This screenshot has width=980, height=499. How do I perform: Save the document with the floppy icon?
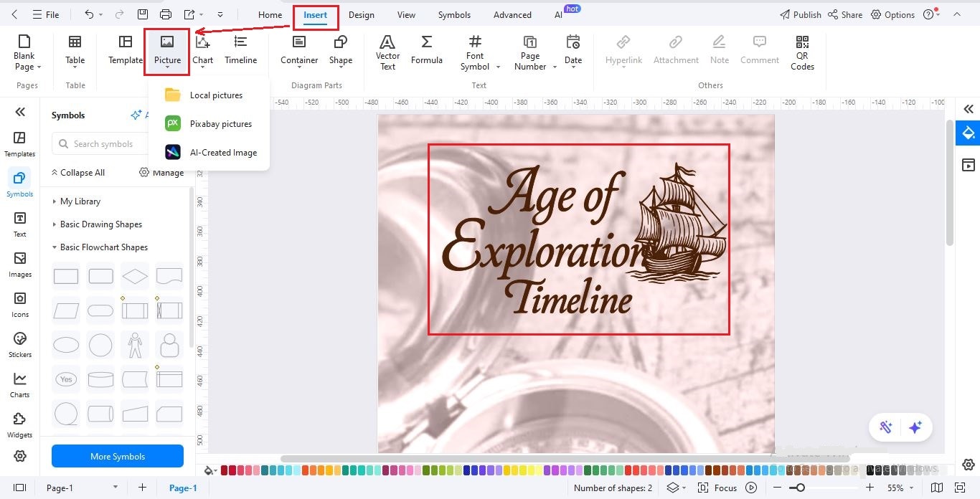[x=143, y=14]
